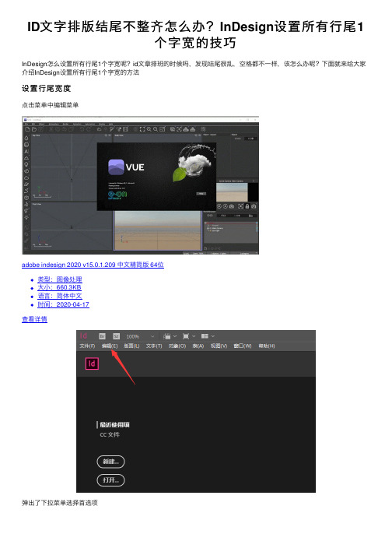This screenshot has width=392, height=555.
Task: Click the 点击菜单中编辑菜单 text
Action: (x=51, y=105)
